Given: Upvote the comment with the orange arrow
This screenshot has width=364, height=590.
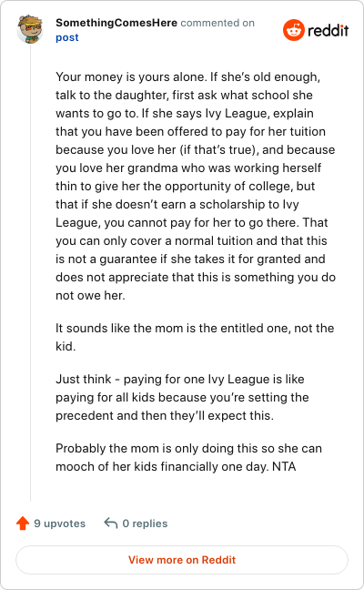Looking at the screenshot, I should click(x=23, y=523).
